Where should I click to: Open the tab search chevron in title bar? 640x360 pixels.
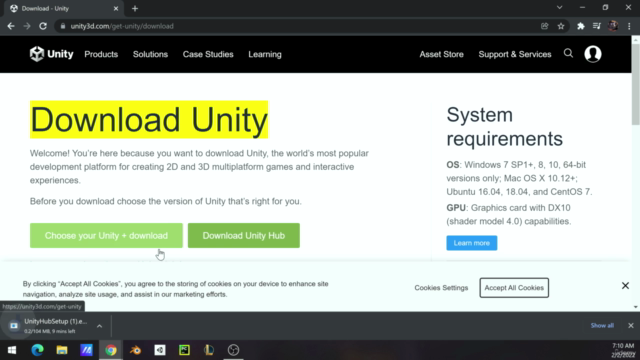pyautogui.click(x=560, y=8)
